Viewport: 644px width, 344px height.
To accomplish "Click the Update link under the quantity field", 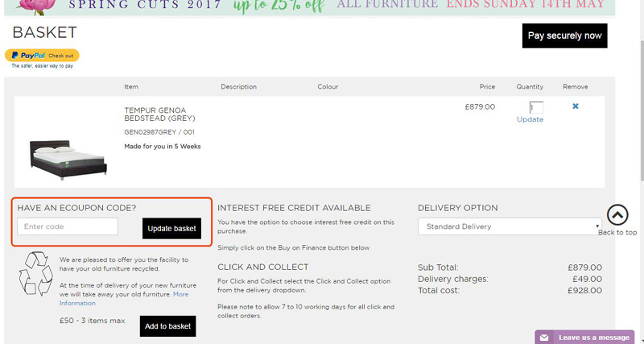I will [530, 119].
